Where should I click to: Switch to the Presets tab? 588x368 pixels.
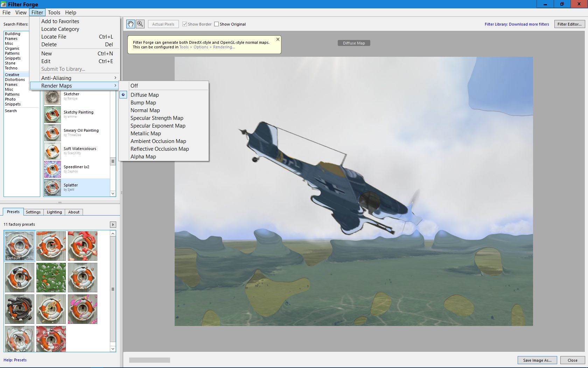[13, 212]
